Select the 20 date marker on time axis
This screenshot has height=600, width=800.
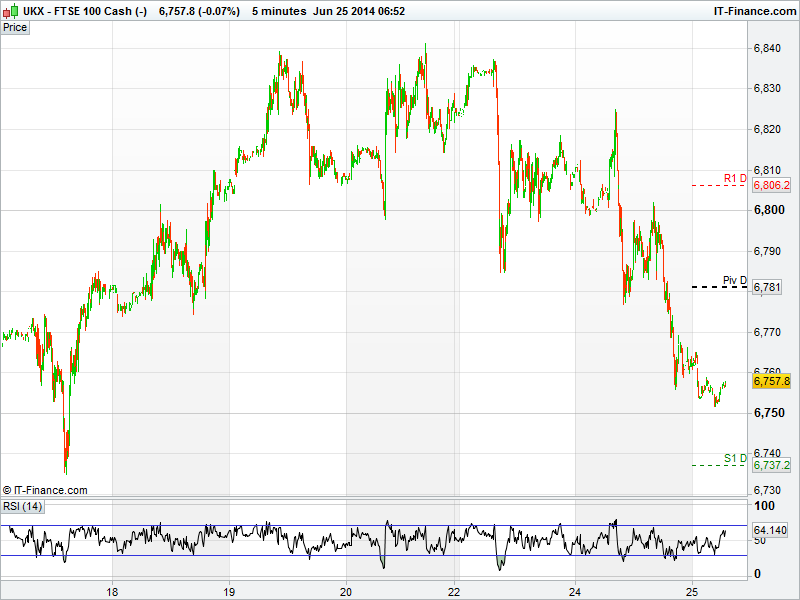[x=346, y=590]
